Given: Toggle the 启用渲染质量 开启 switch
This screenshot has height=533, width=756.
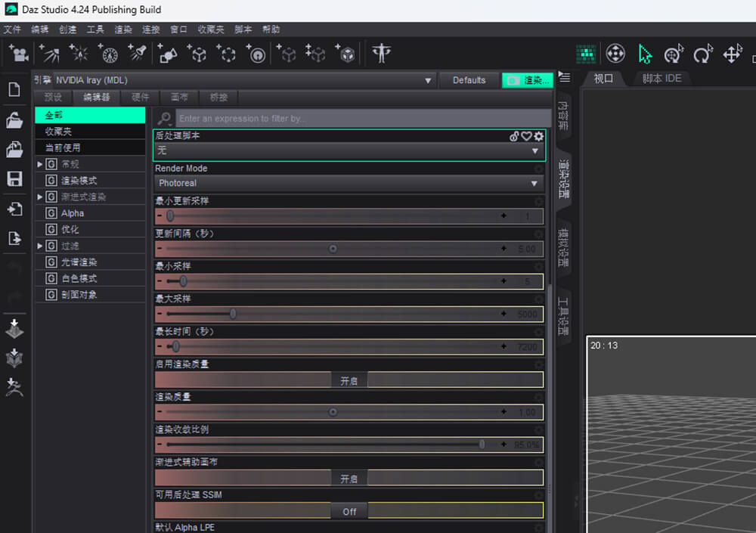Looking at the screenshot, I should pyautogui.click(x=349, y=380).
